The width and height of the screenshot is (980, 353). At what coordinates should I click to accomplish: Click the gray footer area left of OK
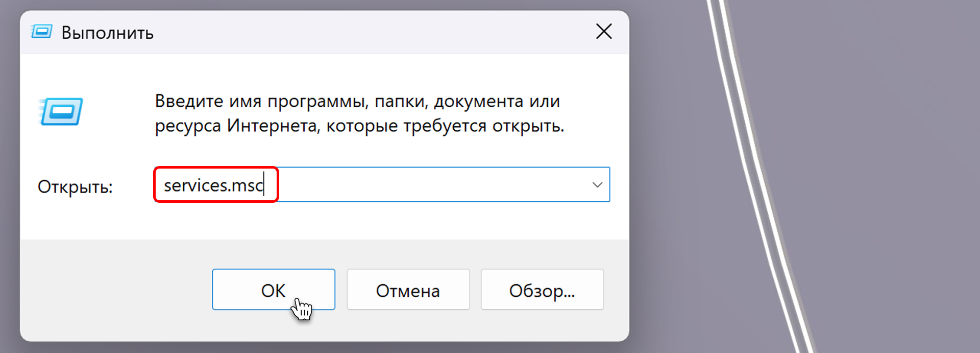(x=112, y=290)
